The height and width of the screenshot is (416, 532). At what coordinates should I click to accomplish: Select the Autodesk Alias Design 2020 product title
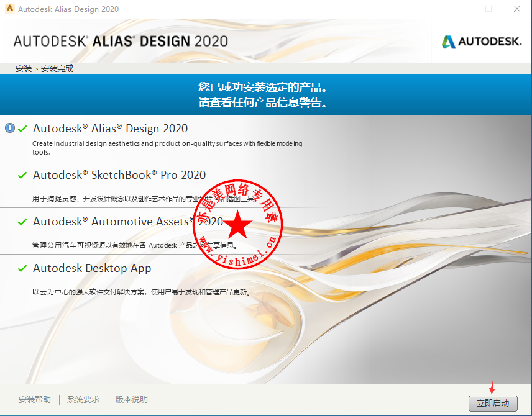110,129
